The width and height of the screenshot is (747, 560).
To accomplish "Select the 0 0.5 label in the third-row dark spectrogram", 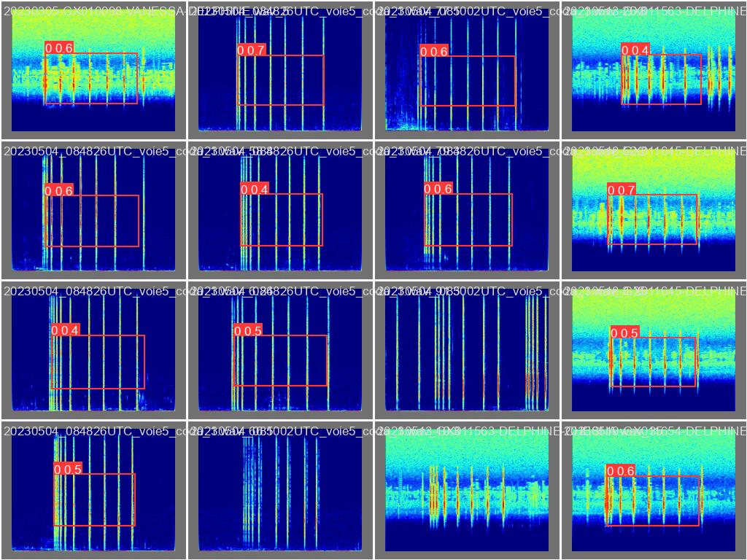I will [248, 330].
